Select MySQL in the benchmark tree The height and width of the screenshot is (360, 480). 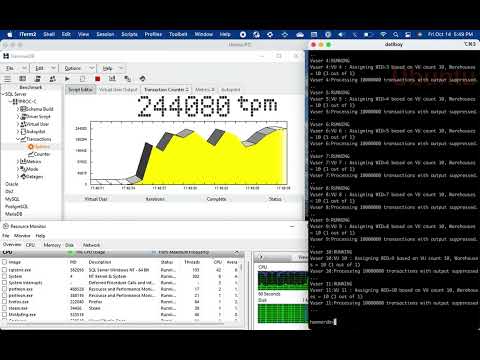[12, 199]
